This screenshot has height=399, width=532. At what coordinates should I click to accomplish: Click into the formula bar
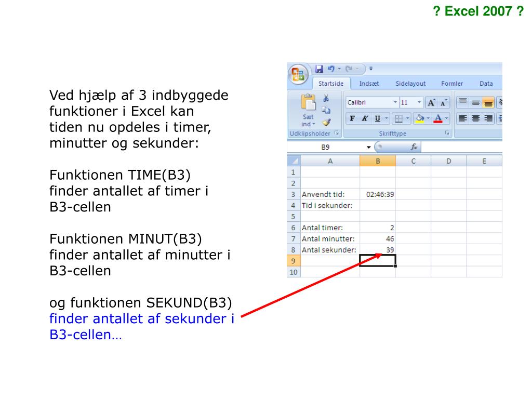461,147
